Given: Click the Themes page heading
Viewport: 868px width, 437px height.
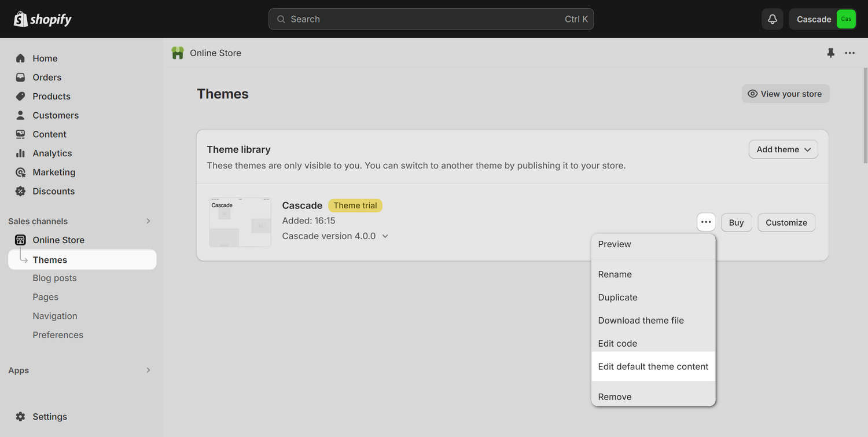Looking at the screenshot, I should (223, 94).
